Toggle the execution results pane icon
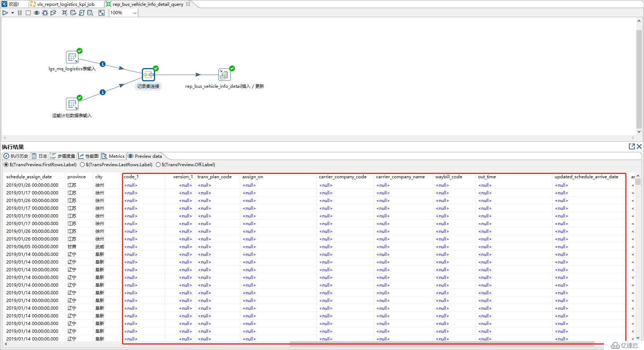 tap(102, 13)
